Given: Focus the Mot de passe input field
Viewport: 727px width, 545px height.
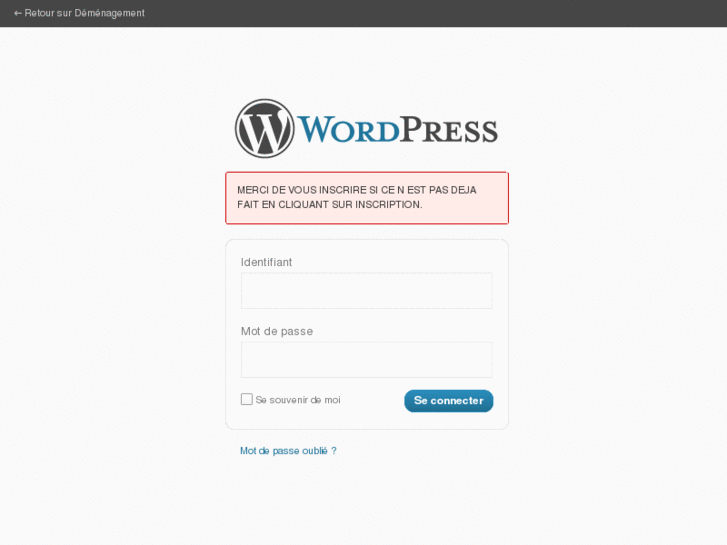Looking at the screenshot, I should pyautogui.click(x=366, y=360).
